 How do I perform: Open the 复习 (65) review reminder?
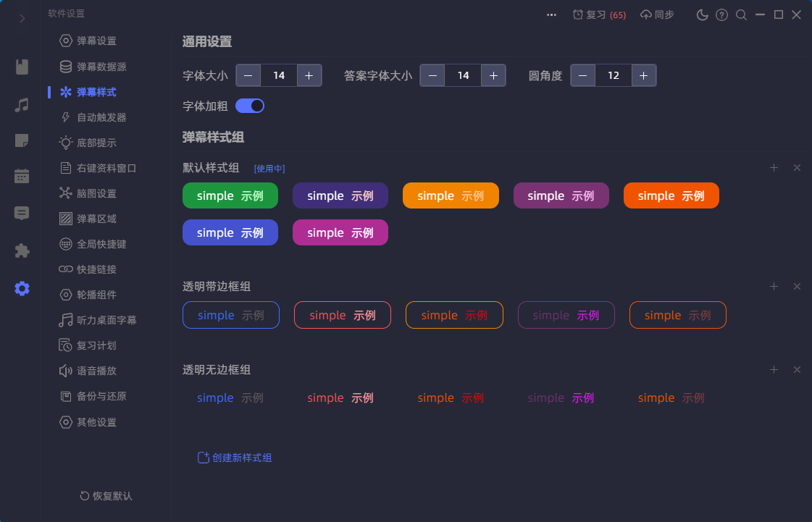[x=599, y=14]
